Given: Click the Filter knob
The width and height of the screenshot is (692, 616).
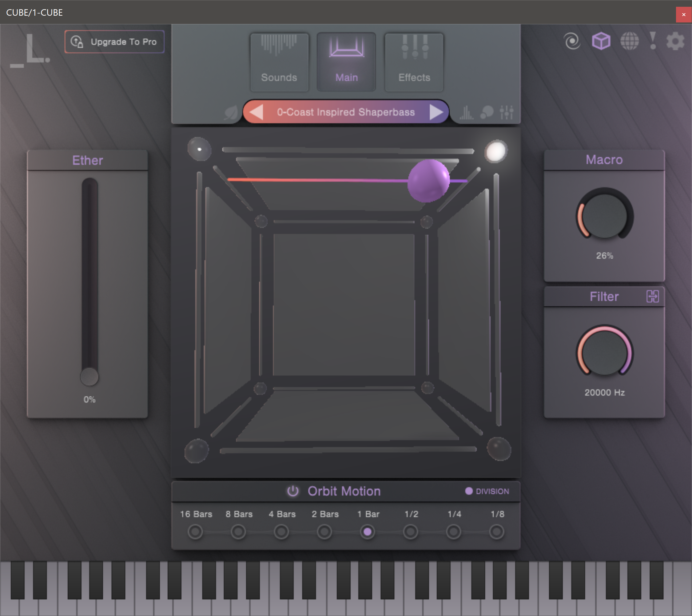Looking at the screenshot, I should (605, 353).
